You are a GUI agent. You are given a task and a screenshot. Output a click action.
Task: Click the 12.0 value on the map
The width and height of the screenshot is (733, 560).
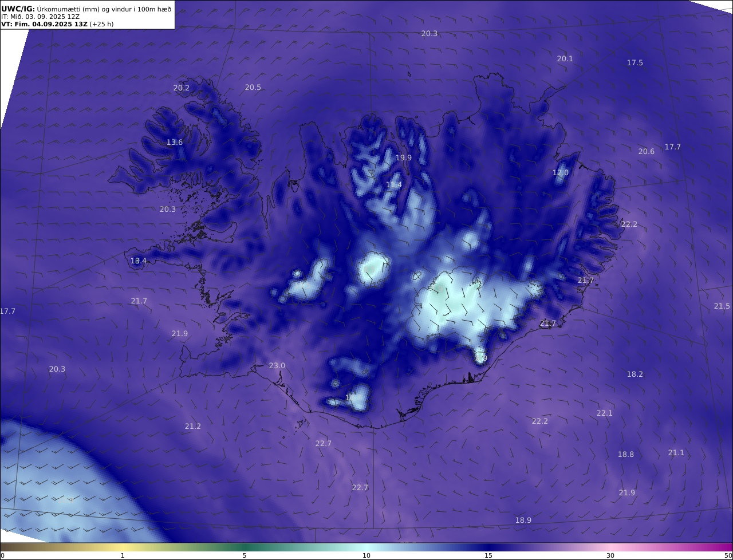pyautogui.click(x=561, y=172)
